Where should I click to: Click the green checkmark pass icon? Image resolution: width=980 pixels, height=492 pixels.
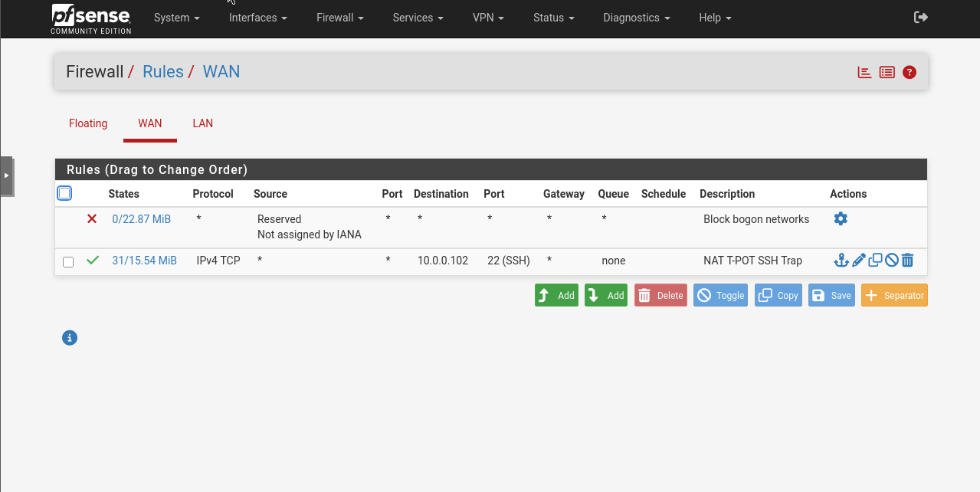point(93,261)
